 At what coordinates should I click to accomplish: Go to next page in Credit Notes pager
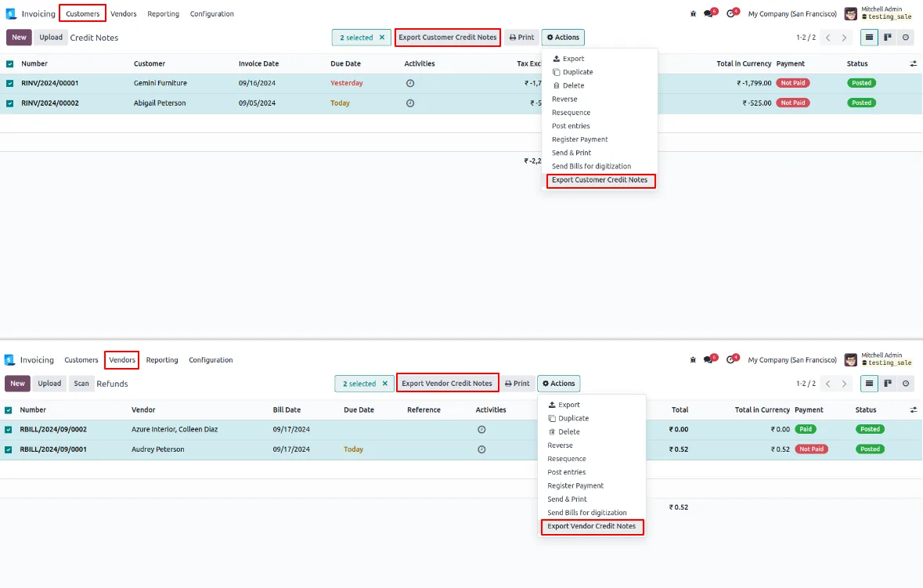pyautogui.click(x=844, y=37)
